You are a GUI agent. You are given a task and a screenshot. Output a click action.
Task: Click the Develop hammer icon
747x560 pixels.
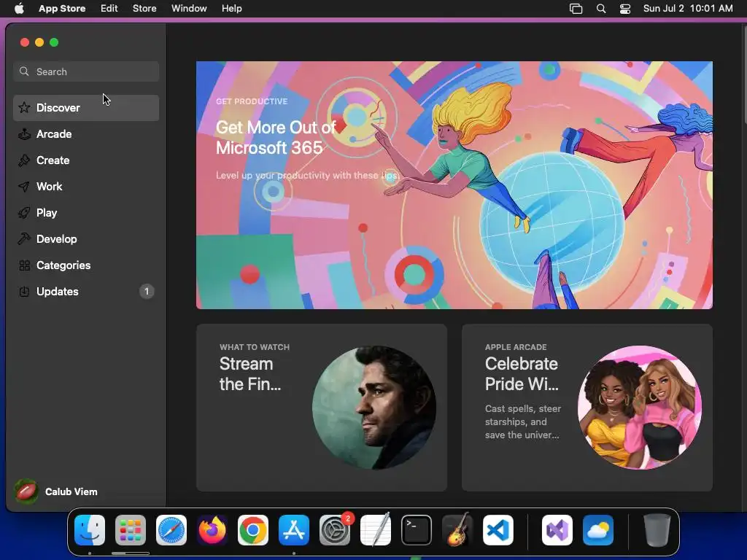(24, 238)
